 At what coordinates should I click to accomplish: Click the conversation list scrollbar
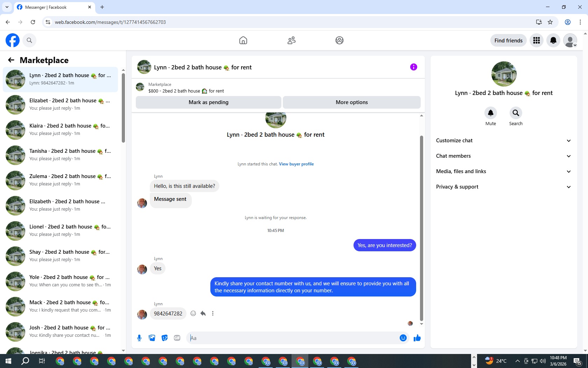click(x=123, y=108)
